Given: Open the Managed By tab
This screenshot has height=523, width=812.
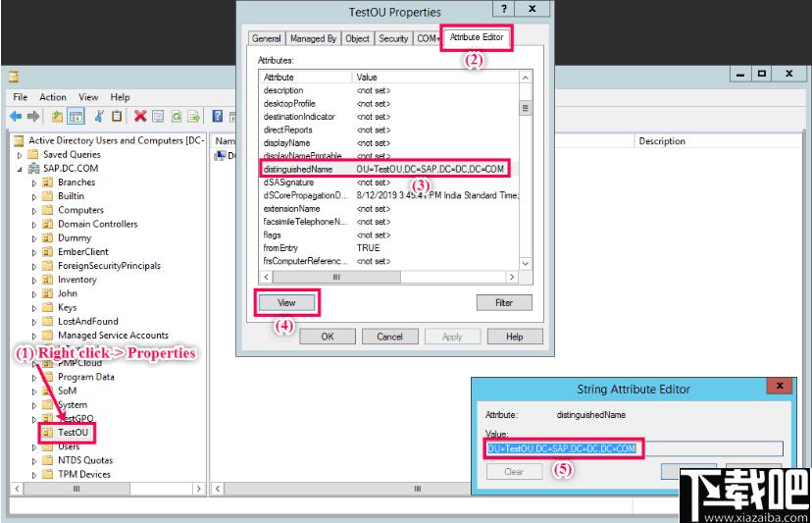Looking at the screenshot, I should tap(312, 38).
